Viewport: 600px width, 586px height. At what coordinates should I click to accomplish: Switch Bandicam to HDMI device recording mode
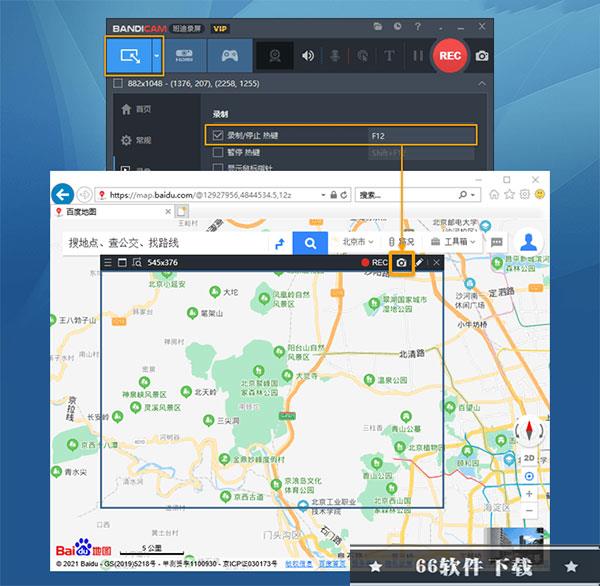click(184, 56)
